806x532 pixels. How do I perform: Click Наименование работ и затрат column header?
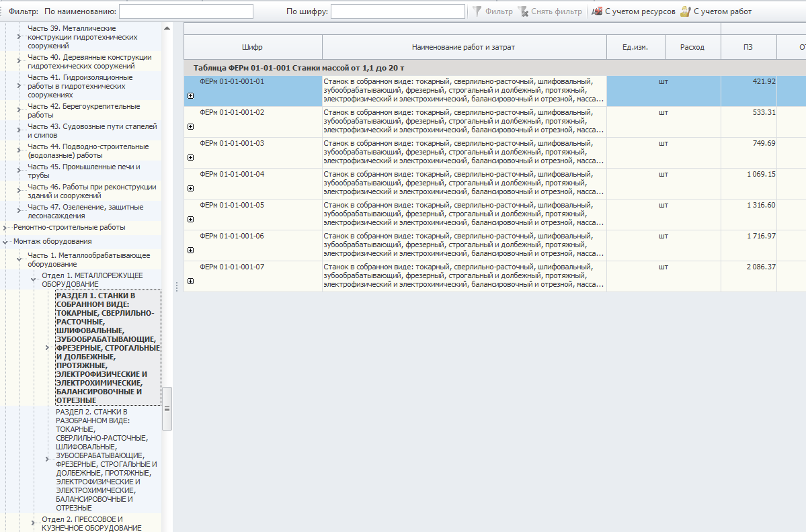(464, 47)
